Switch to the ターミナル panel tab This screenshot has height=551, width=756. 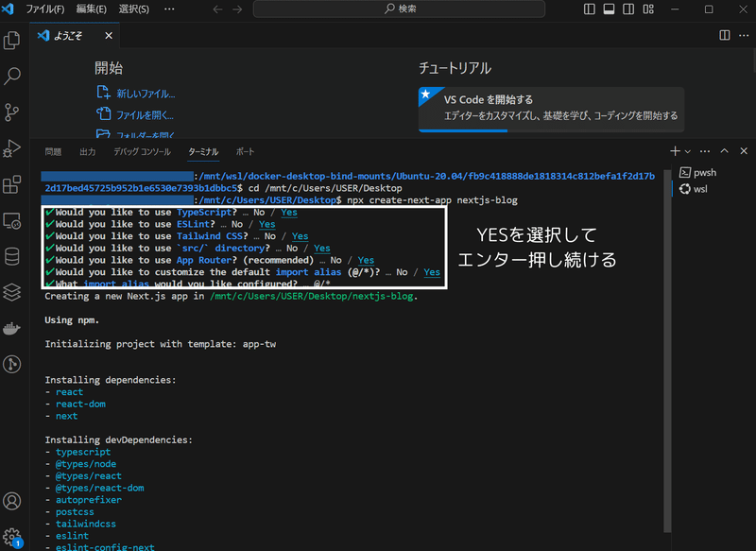tap(203, 152)
